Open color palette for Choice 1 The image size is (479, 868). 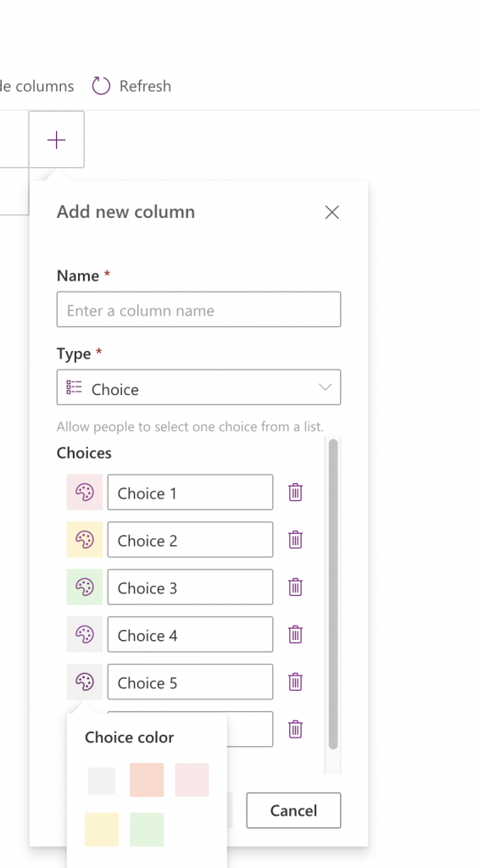(x=85, y=492)
